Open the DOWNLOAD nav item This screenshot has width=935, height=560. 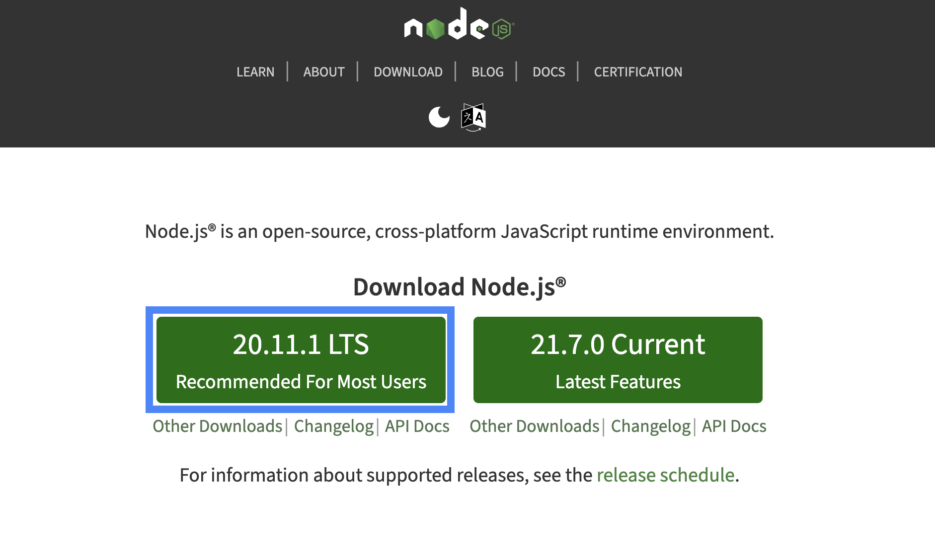[x=408, y=72]
